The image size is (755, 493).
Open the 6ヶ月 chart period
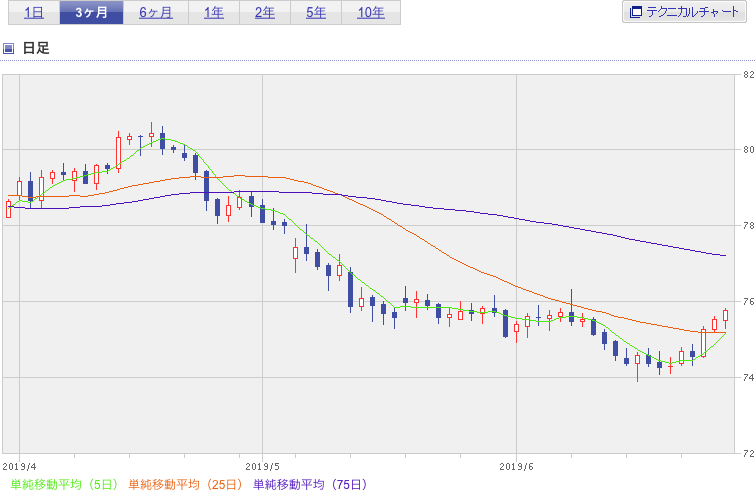[156, 13]
